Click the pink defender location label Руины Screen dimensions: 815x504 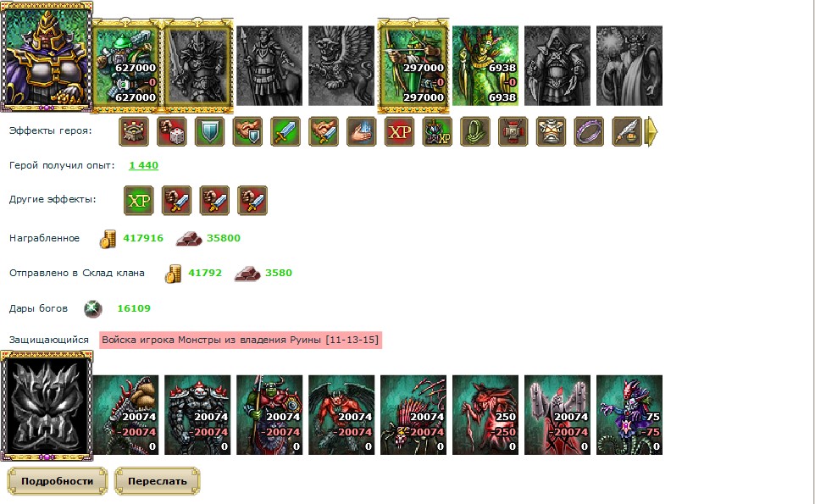coord(241,340)
